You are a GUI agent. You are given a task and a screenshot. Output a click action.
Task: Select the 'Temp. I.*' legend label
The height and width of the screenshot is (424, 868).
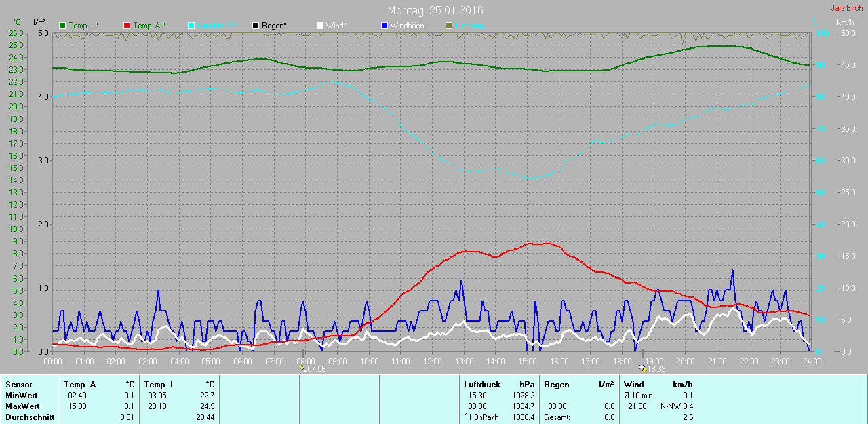(83, 26)
